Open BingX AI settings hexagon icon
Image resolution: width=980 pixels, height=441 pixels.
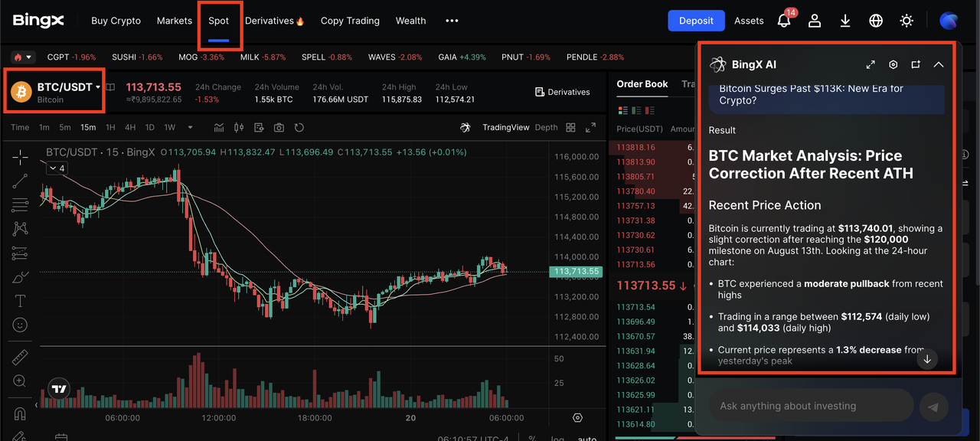coord(893,65)
